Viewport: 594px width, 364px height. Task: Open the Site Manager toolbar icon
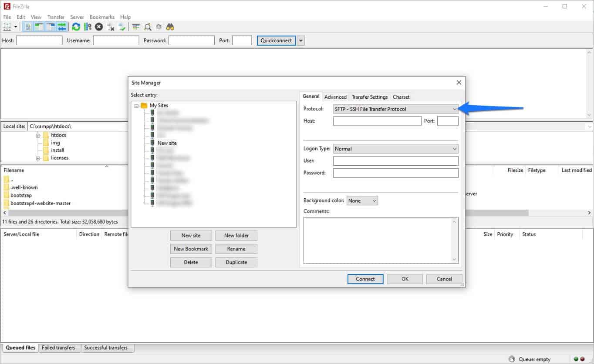[x=7, y=27]
